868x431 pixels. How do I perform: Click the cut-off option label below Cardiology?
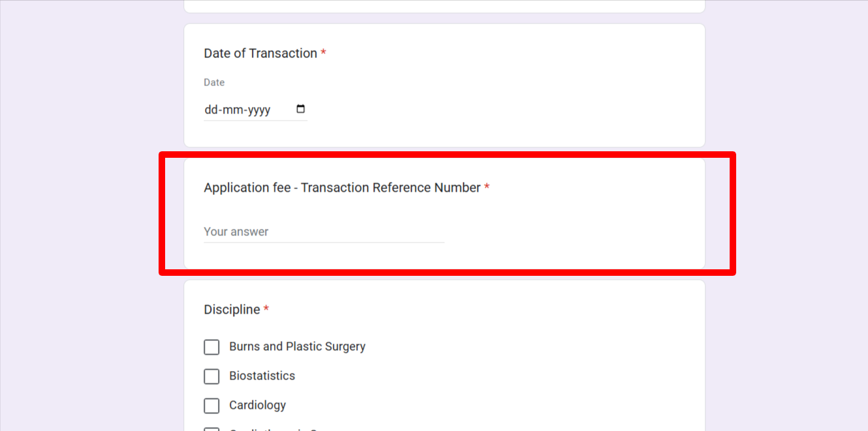273,429
